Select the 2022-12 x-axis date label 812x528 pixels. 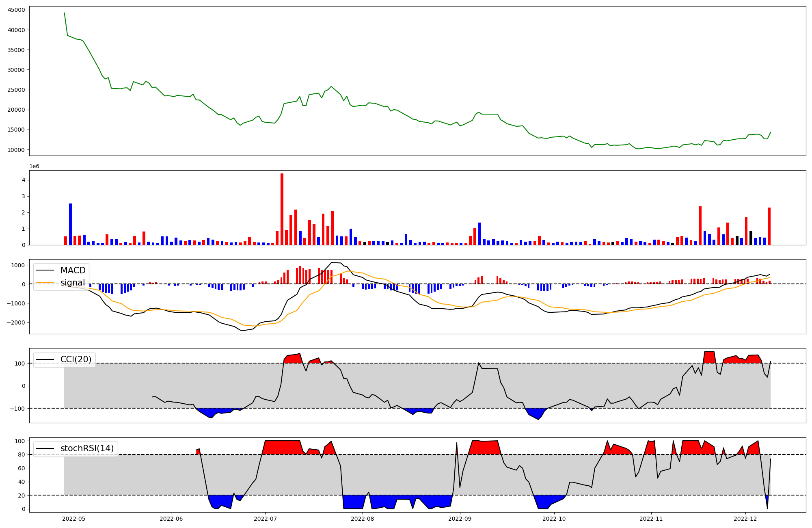tap(745, 518)
